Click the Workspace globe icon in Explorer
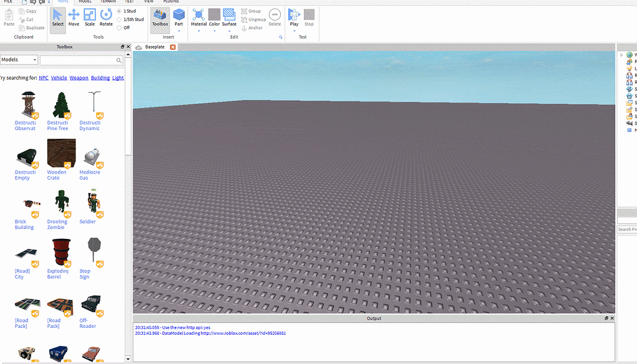The image size is (637, 364). tap(629, 55)
